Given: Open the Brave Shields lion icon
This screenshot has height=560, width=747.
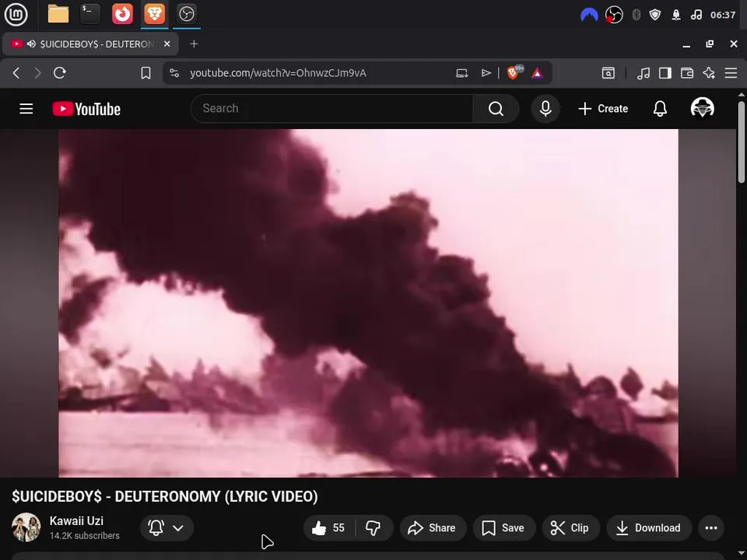Looking at the screenshot, I should [514, 72].
